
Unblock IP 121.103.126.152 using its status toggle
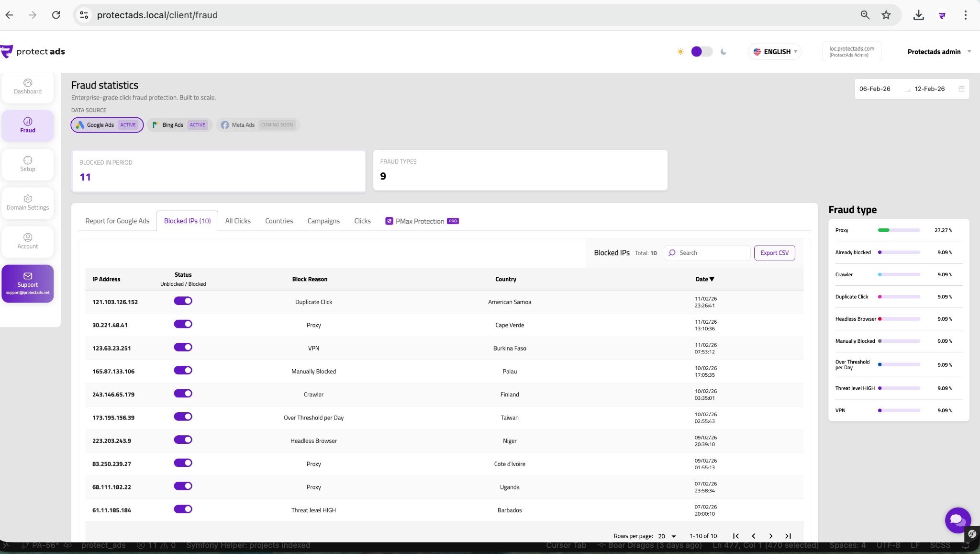tap(183, 301)
